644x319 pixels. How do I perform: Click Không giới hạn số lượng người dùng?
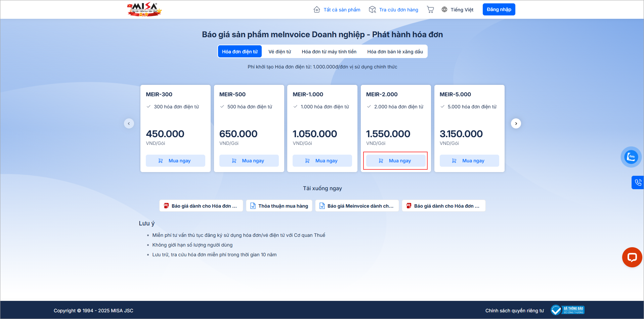point(192,245)
